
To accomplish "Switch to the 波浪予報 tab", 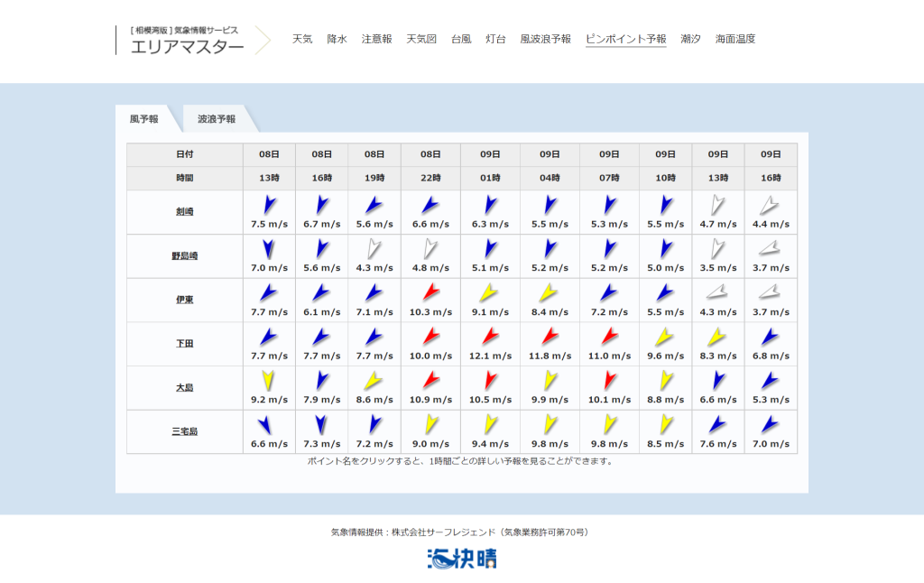I will [x=217, y=118].
